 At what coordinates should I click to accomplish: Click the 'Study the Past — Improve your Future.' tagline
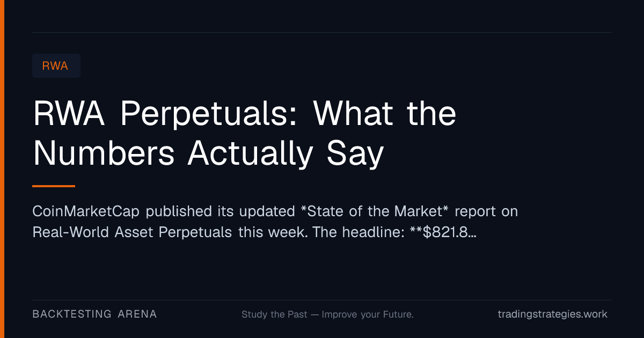point(327,314)
